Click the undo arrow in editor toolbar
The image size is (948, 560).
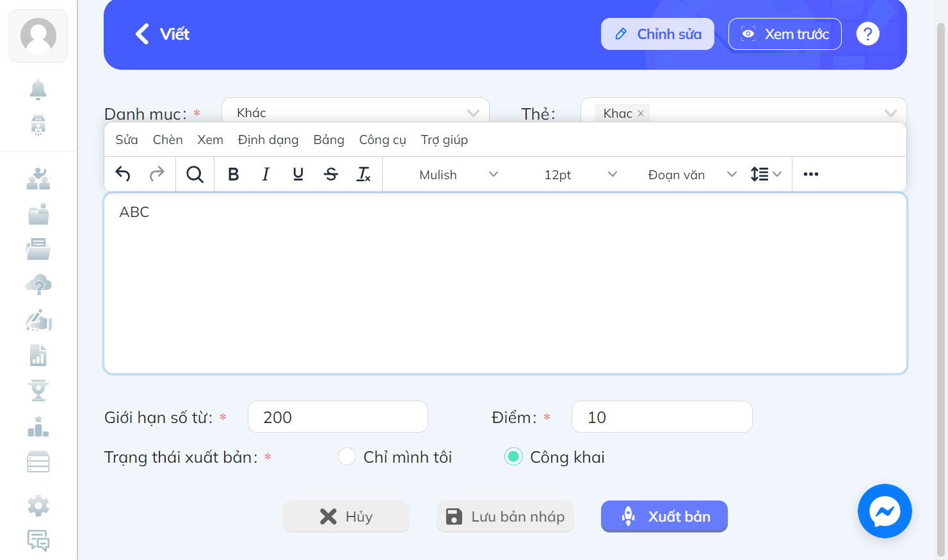(123, 174)
